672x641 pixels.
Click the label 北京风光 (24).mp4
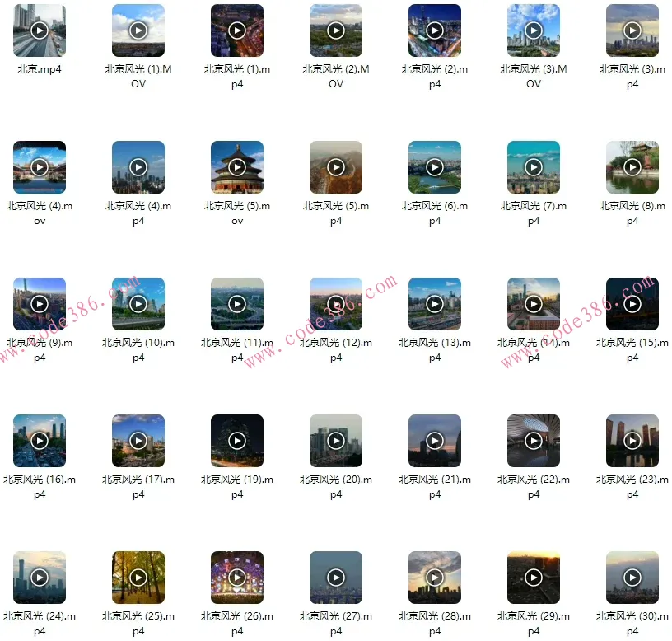point(40,624)
